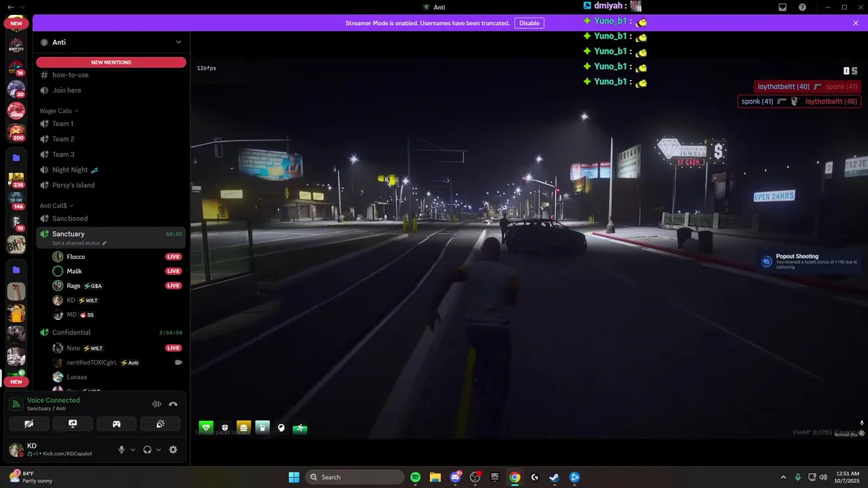Open microphone input options arrow

132,449
